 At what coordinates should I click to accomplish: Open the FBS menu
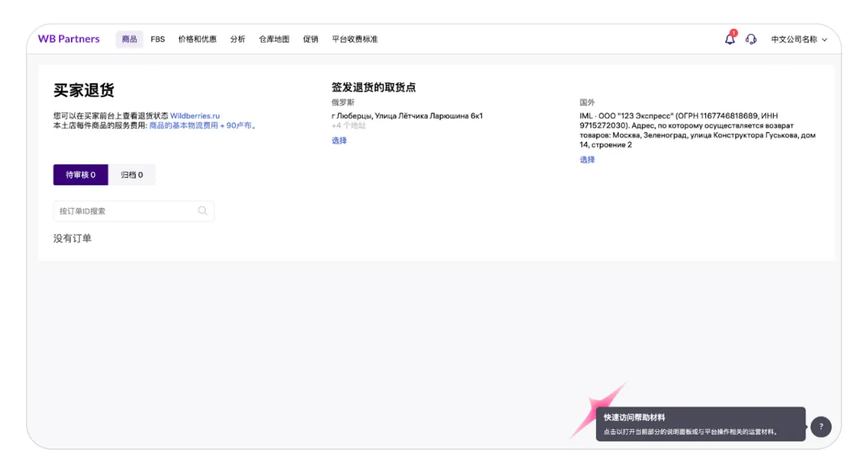click(x=158, y=39)
